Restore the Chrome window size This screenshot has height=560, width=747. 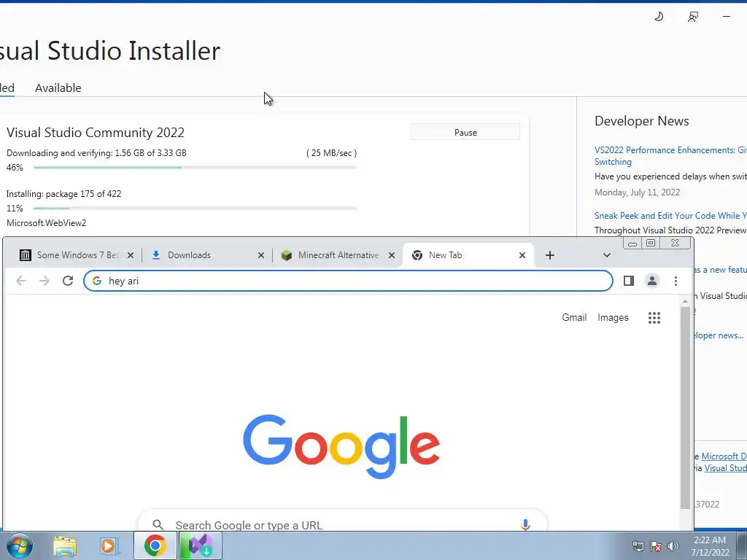tap(650, 244)
